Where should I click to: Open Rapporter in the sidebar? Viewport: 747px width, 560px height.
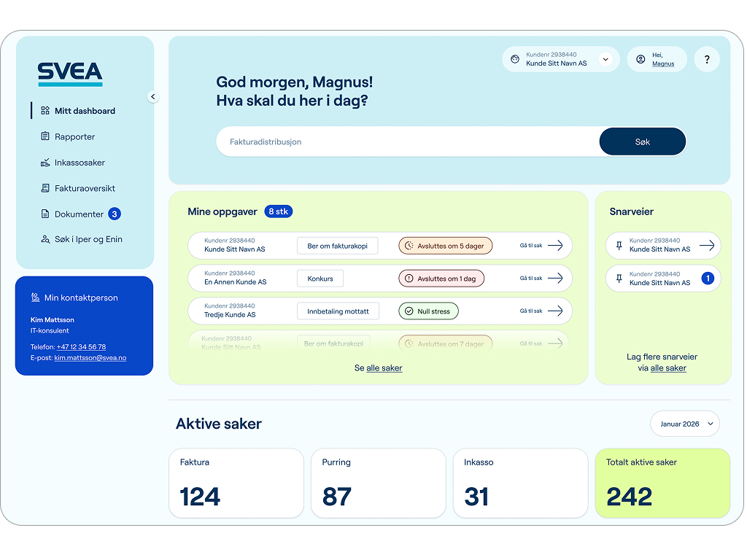(x=74, y=136)
